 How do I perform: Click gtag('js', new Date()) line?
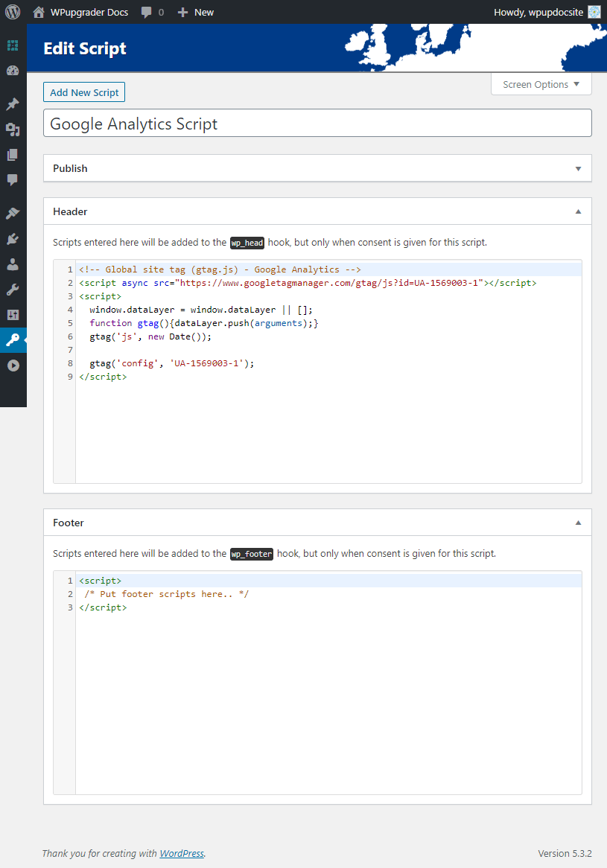pyautogui.click(x=150, y=336)
